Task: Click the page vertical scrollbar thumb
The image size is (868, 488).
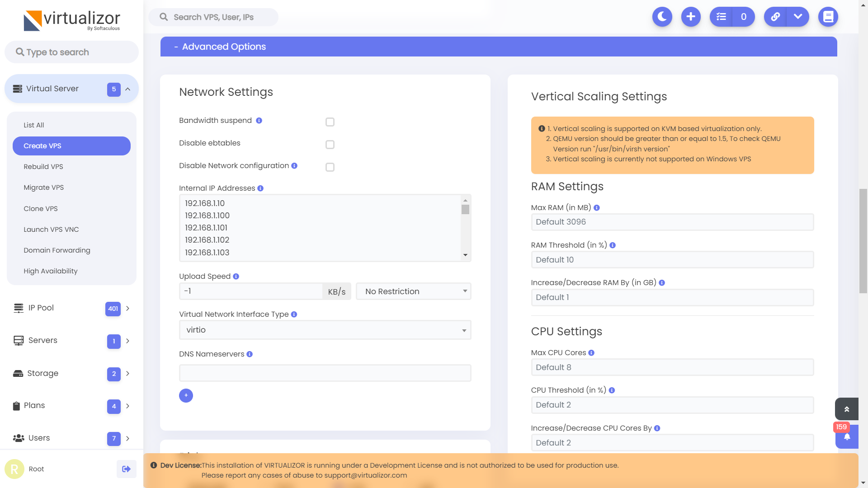Action: 863,241
